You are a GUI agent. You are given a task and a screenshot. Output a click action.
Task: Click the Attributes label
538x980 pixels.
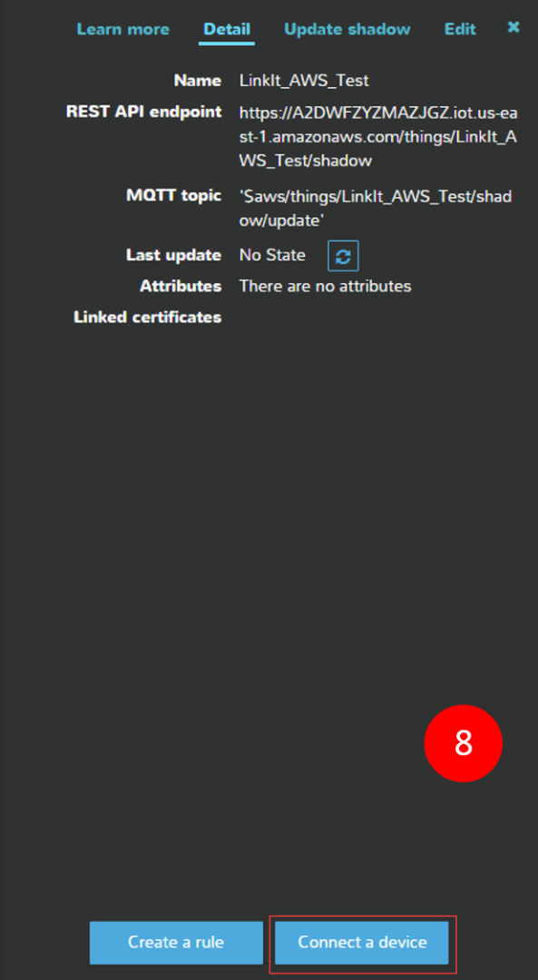[181, 286]
